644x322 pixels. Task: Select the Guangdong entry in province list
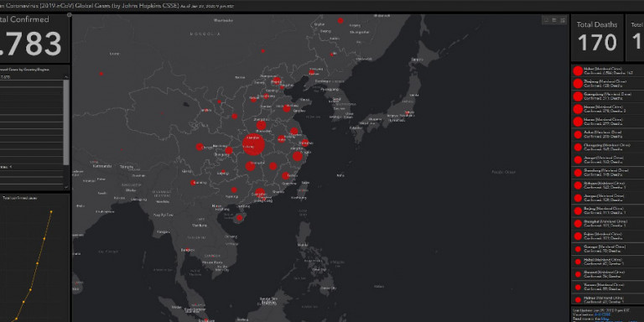click(x=607, y=96)
